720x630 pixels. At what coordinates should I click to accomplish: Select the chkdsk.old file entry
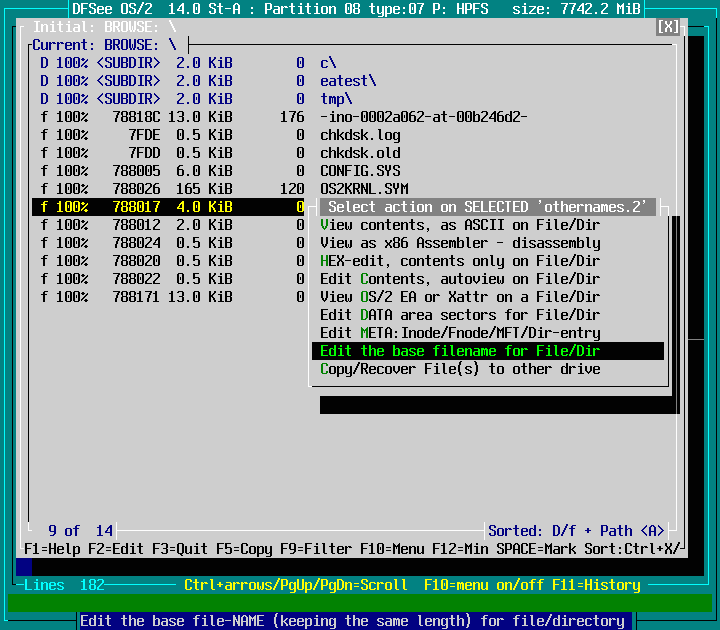[360, 153]
